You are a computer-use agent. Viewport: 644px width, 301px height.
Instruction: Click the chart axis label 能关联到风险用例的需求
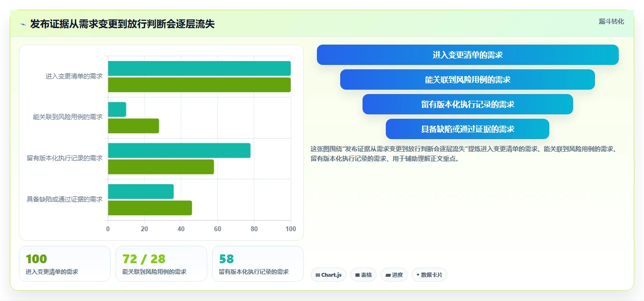[67, 117]
